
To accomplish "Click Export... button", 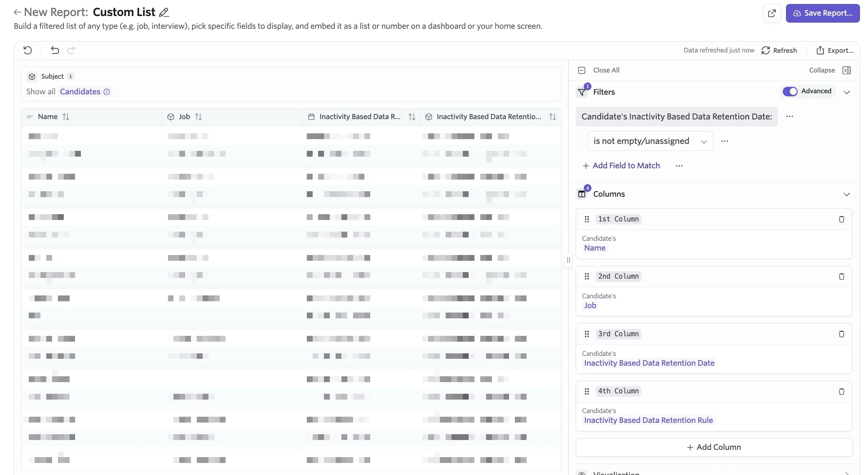I will (834, 51).
